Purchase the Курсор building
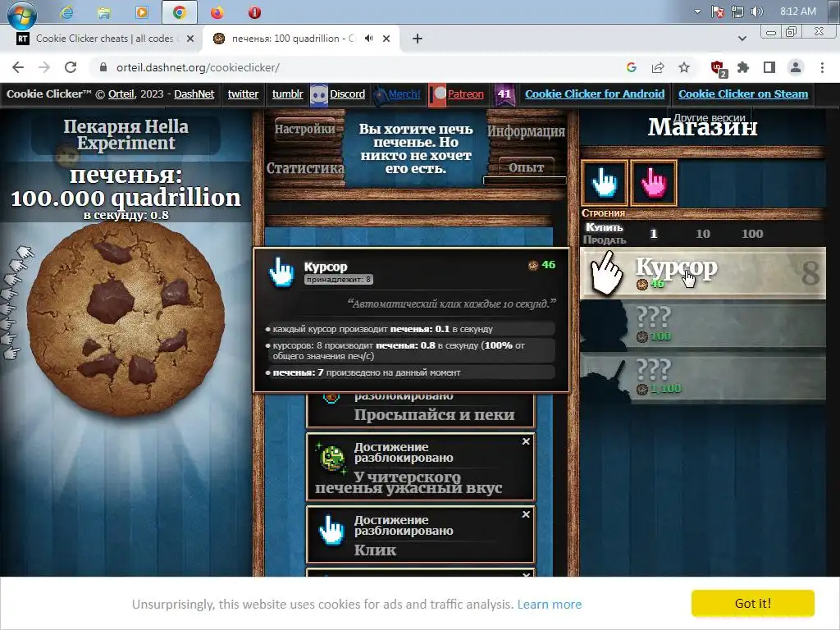Screen dimensions: 840x630 tap(702, 273)
